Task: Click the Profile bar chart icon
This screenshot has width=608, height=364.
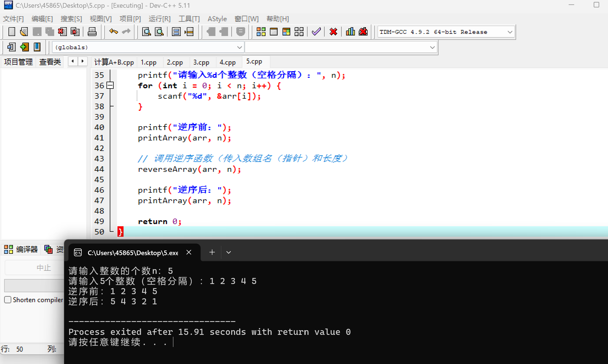Action: (x=350, y=32)
